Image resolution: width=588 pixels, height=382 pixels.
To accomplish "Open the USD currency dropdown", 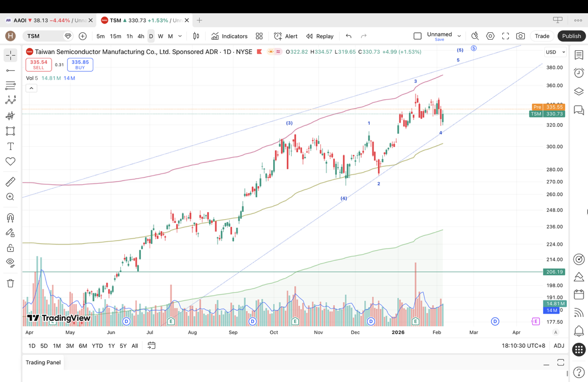I will 555,52.
